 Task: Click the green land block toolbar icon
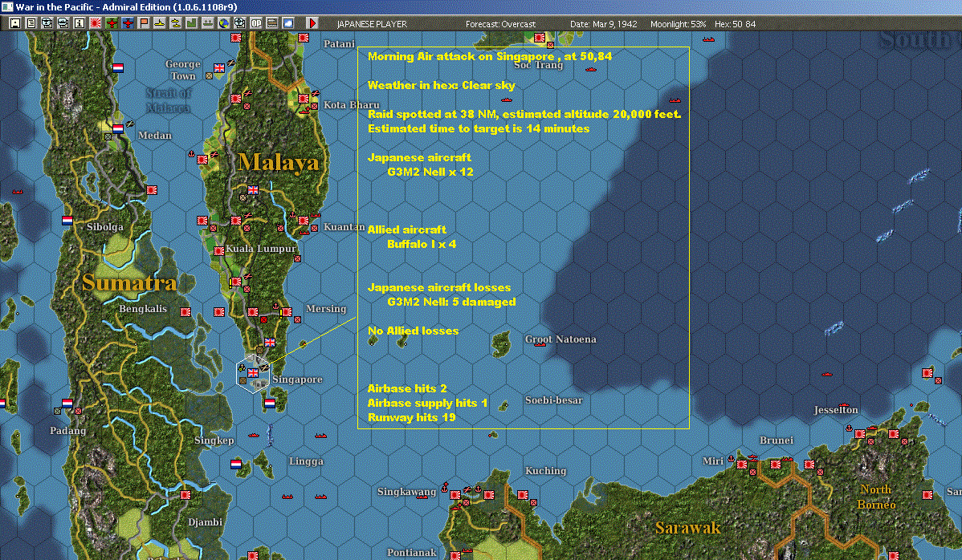tap(191, 23)
